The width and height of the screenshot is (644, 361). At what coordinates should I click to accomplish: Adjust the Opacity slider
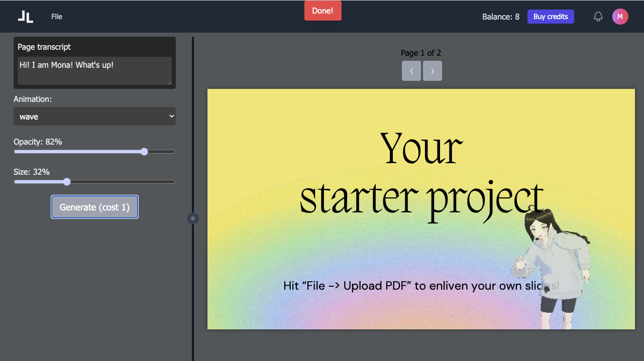tap(94, 152)
